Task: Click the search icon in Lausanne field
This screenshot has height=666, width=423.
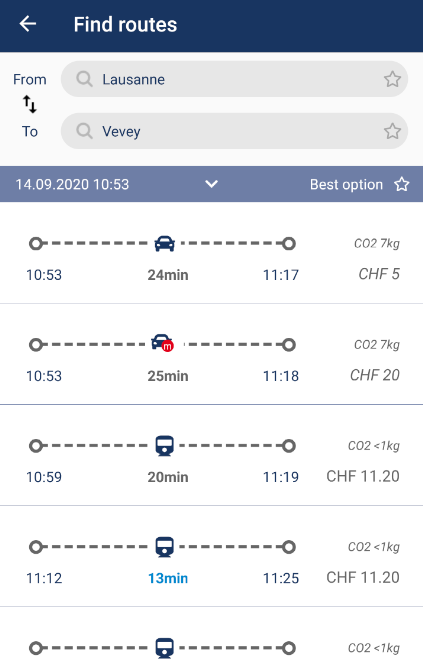Action: click(84, 79)
